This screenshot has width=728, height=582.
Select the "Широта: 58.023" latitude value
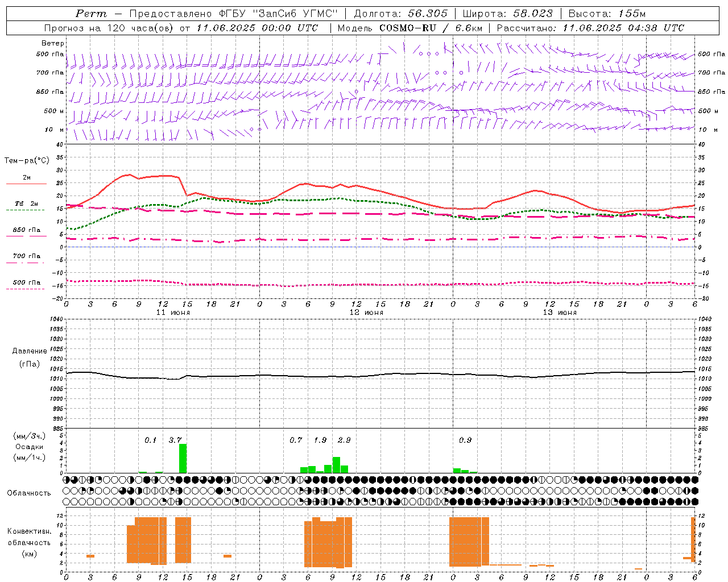(507, 14)
